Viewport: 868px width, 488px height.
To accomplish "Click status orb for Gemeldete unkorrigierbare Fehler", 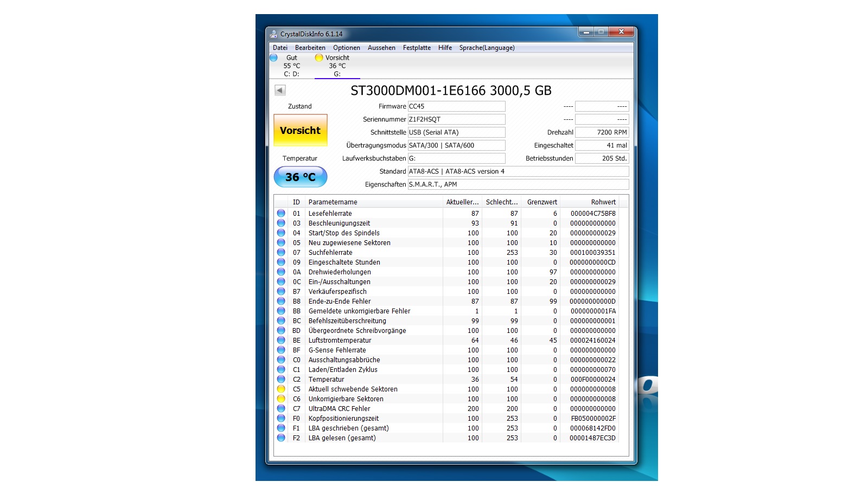I will click(281, 311).
